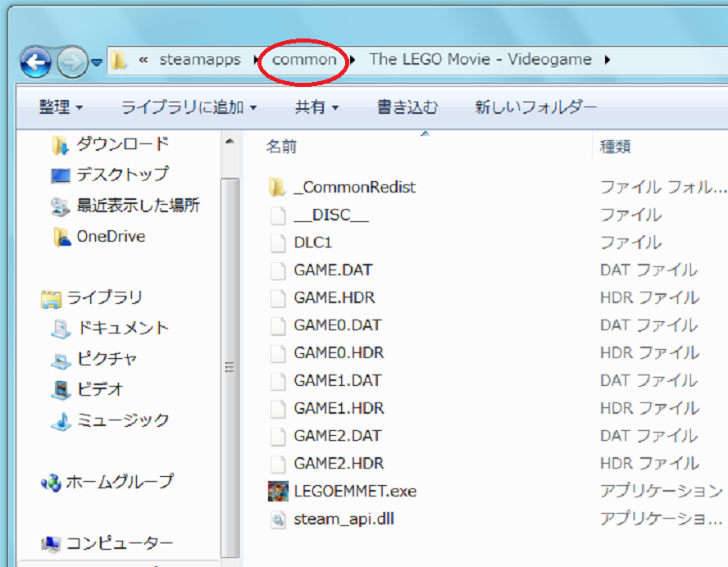Click GAME.DAT file icon
Screen dimensions: 728x567
(x=278, y=270)
